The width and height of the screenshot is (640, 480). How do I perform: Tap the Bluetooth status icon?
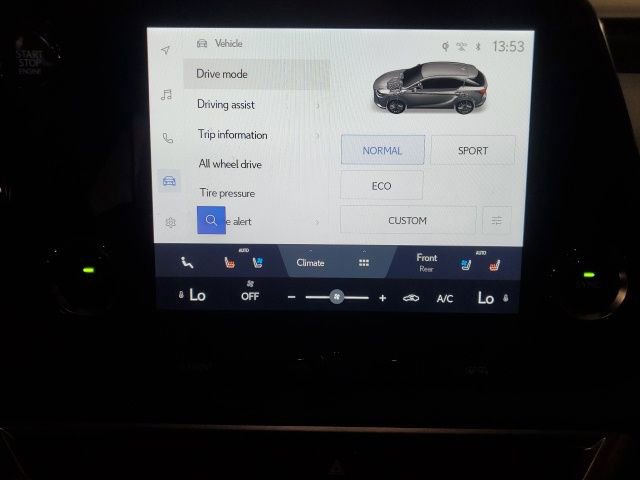[478, 47]
